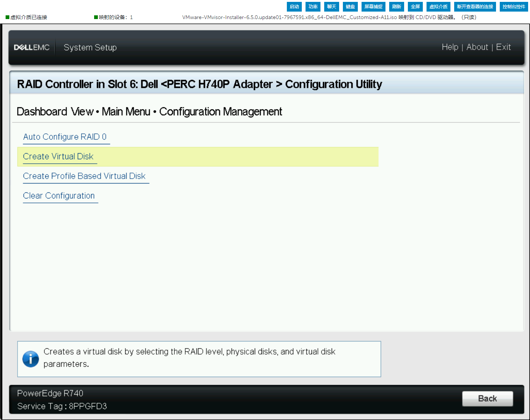
Task: Click the RAID Controller in Slot 6 heading
Action: 199,84
